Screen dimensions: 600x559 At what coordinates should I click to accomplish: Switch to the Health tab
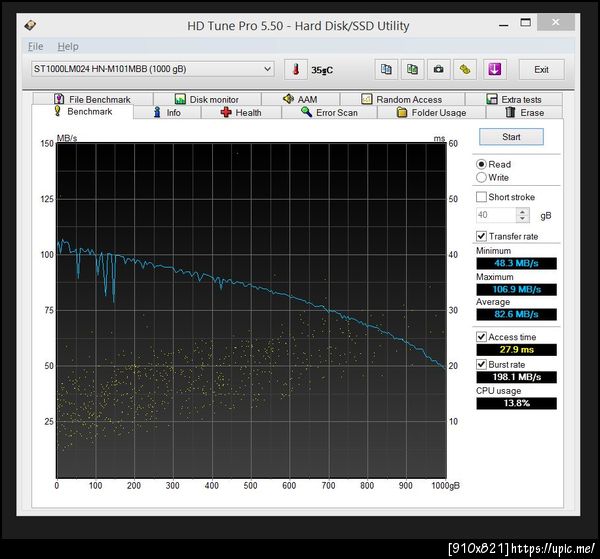click(x=241, y=112)
